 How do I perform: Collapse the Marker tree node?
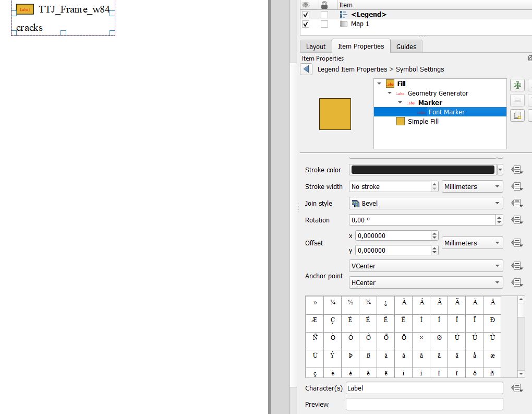coord(400,102)
